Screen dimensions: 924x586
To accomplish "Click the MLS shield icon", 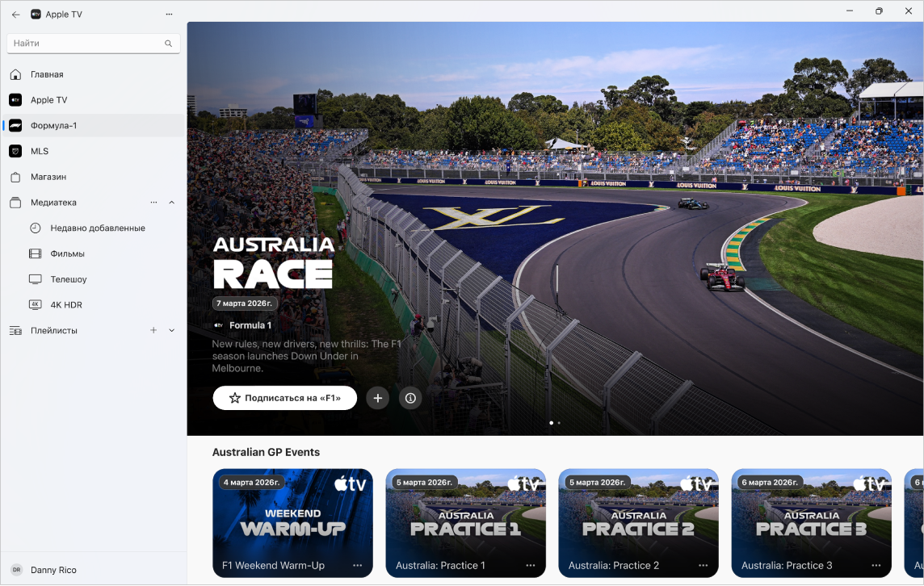I will click(x=16, y=152).
